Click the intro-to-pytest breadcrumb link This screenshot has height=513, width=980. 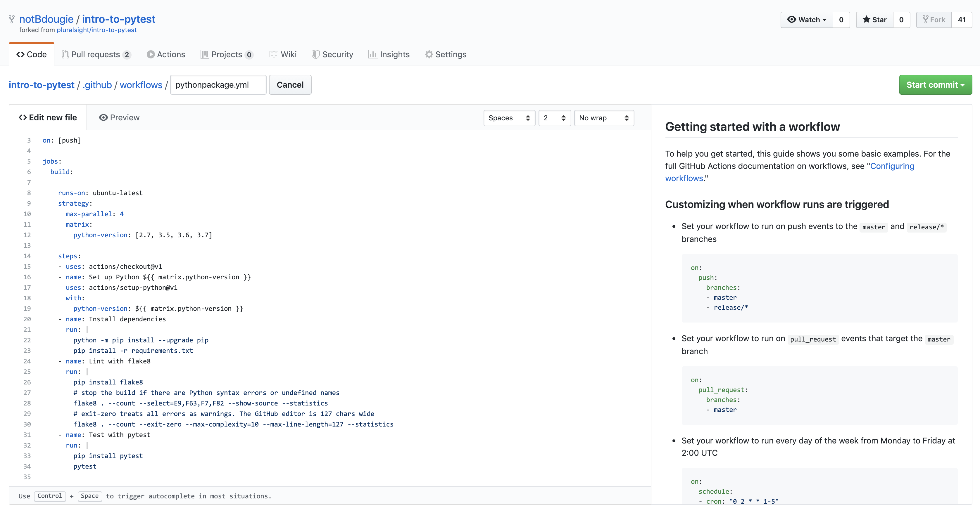tap(42, 85)
